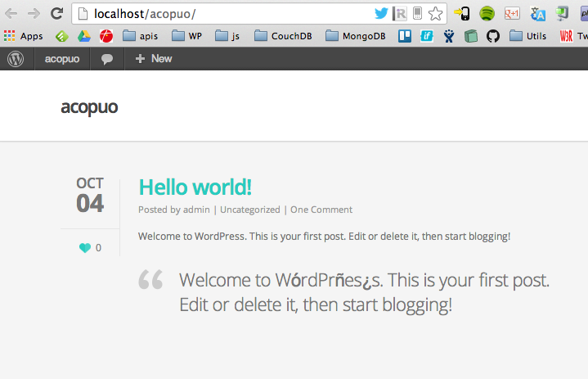
Task: Bookmark this page with the star icon
Action: tap(436, 13)
